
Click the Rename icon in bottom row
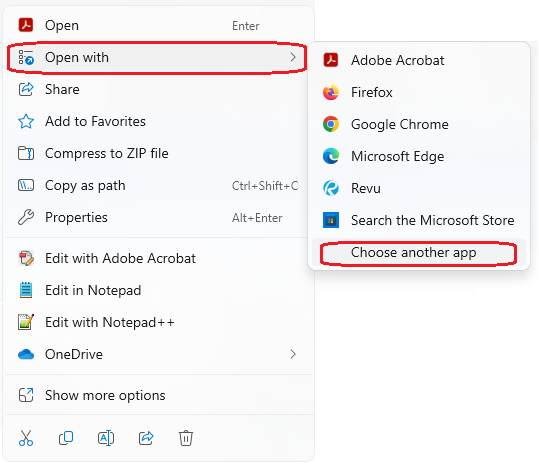[106, 438]
